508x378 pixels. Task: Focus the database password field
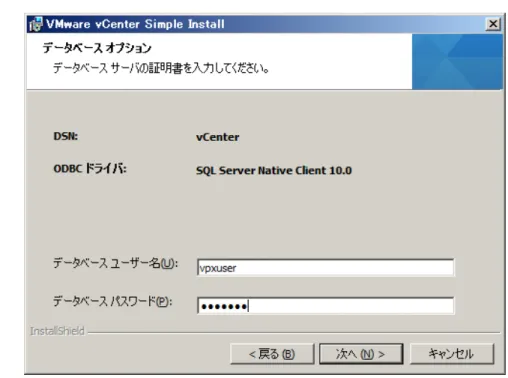pyautogui.click(x=325, y=306)
